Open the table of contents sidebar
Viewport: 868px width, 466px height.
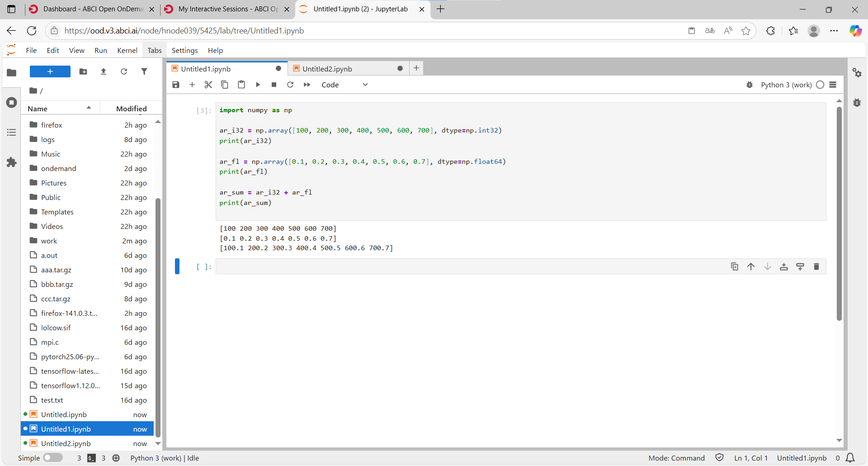point(12,132)
